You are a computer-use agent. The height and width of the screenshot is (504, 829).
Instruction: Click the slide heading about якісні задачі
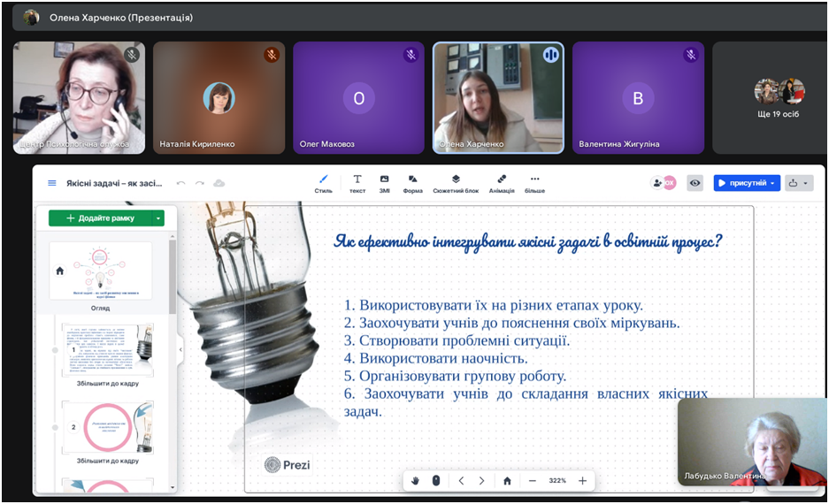pyautogui.click(x=527, y=241)
